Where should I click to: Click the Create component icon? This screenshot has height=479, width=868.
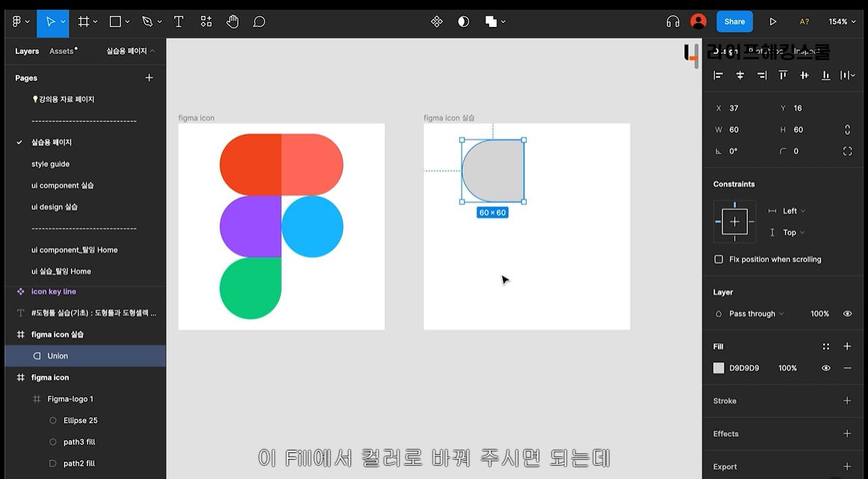coord(437,22)
